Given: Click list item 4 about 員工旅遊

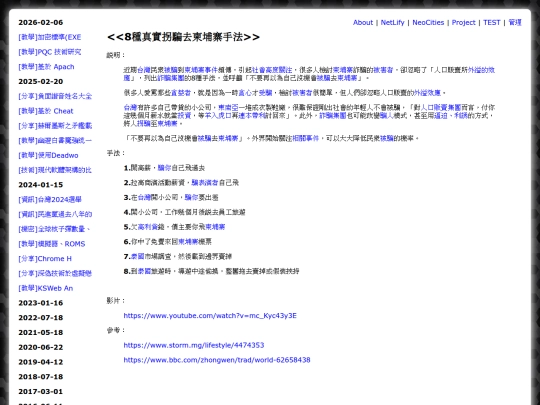Looking at the screenshot, I should pyautogui.click(x=185, y=212).
